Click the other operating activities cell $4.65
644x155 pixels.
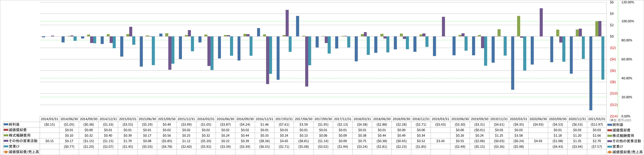click(x=284, y=141)
